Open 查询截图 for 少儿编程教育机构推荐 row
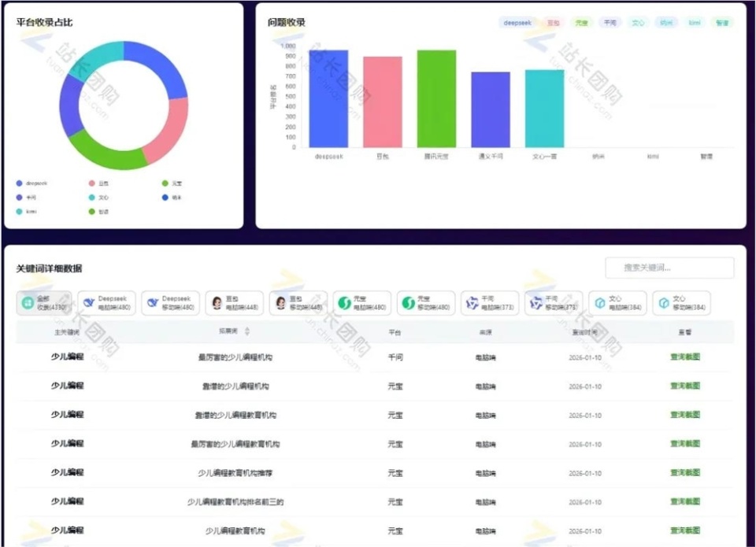The image size is (756, 547). [x=684, y=472]
